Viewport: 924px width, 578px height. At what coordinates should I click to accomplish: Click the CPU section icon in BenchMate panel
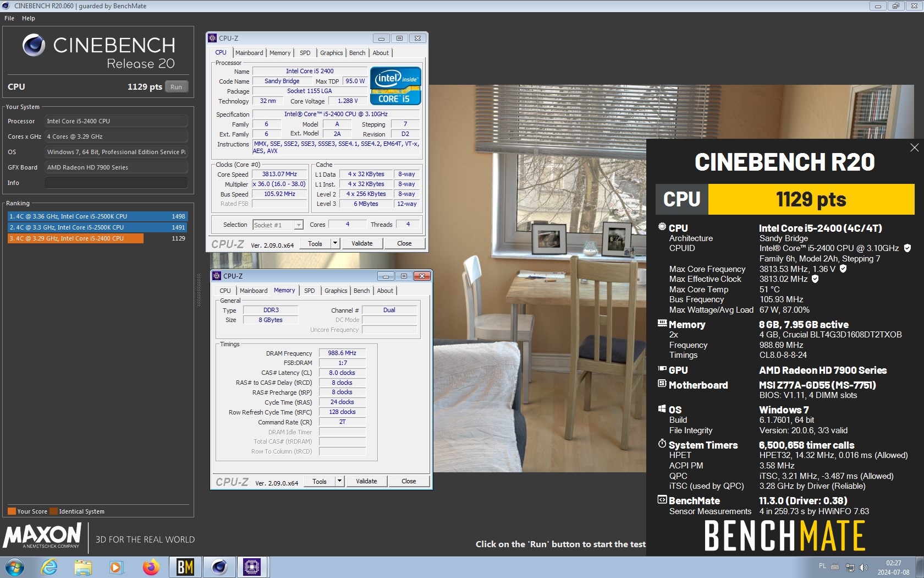click(x=662, y=227)
